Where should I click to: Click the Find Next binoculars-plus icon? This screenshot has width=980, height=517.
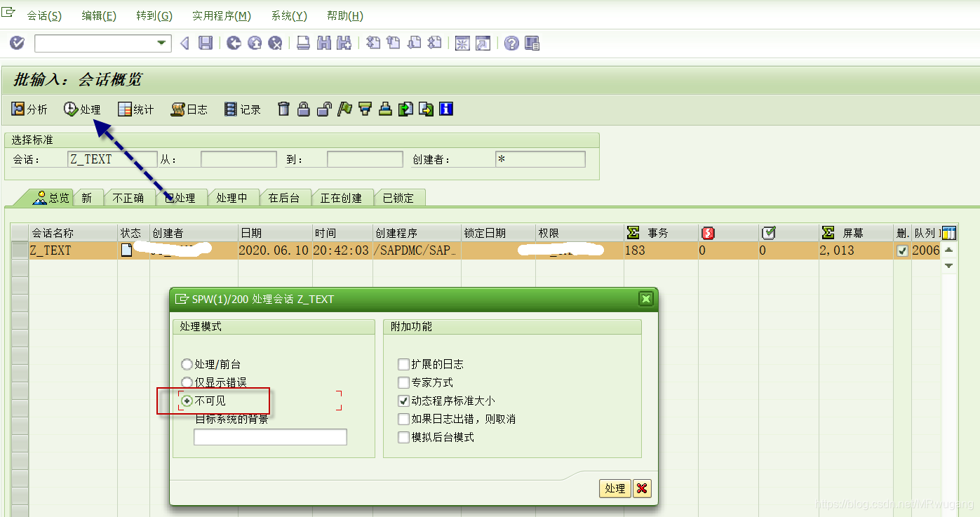click(x=344, y=43)
